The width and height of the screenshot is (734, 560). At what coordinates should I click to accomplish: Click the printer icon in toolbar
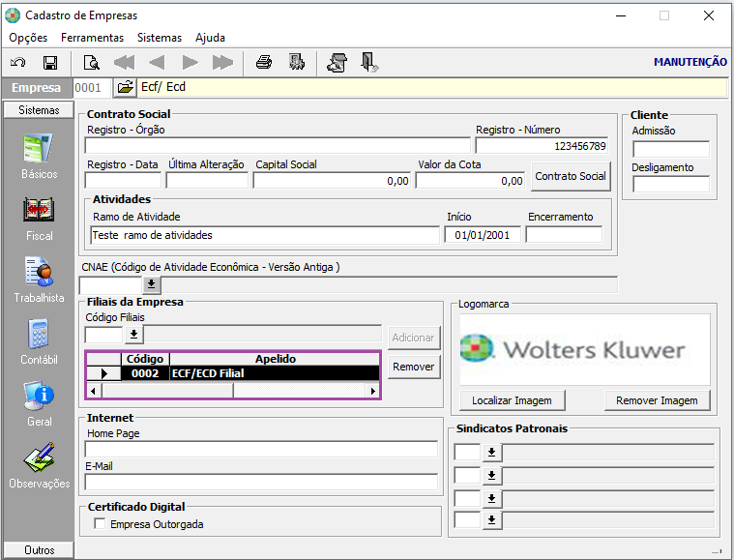tap(264, 62)
